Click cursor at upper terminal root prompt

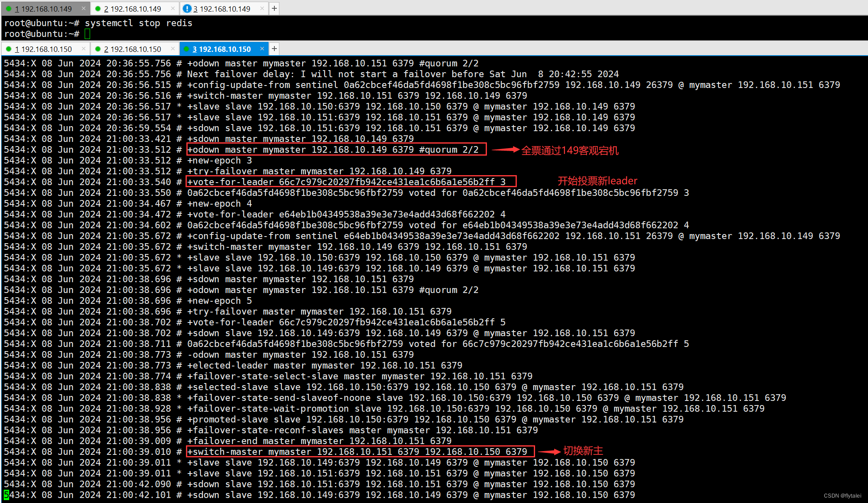[87, 34]
